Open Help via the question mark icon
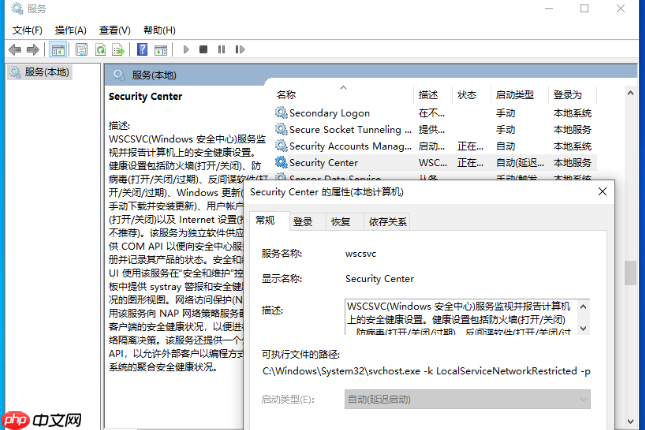This screenshot has width=645, height=430. click(x=142, y=50)
